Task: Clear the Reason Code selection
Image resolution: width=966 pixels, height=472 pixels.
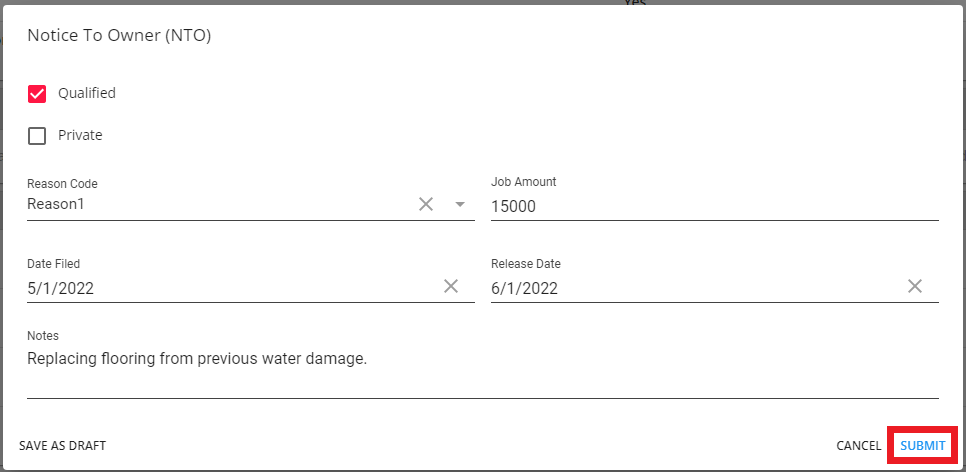Action: [426, 204]
